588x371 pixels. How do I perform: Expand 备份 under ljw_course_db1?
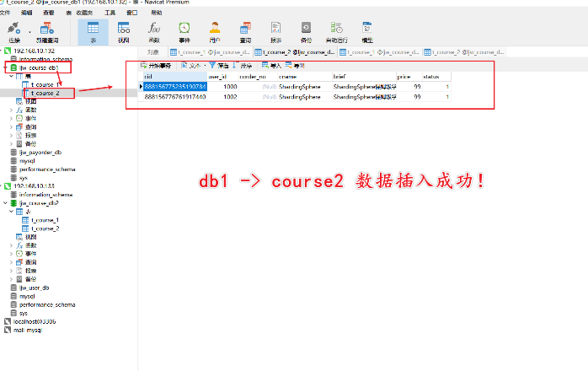point(11,144)
